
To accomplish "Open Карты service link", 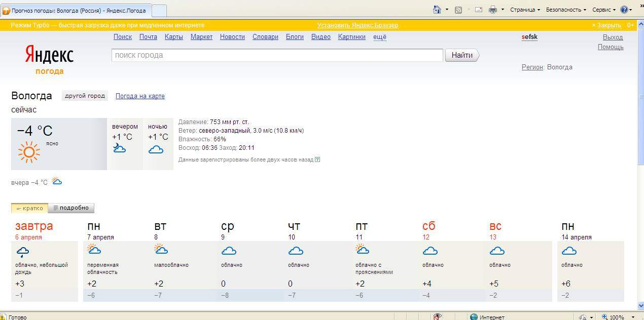I will [x=174, y=37].
